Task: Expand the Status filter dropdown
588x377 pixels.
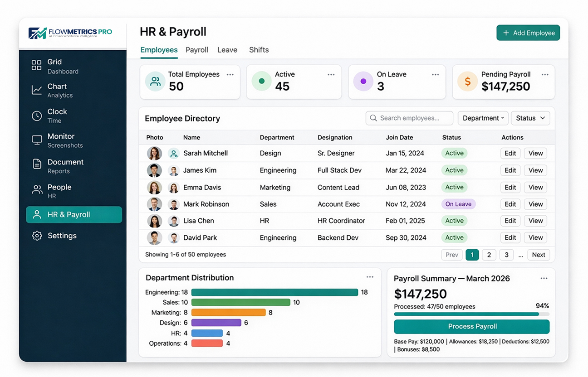Action: tap(530, 118)
